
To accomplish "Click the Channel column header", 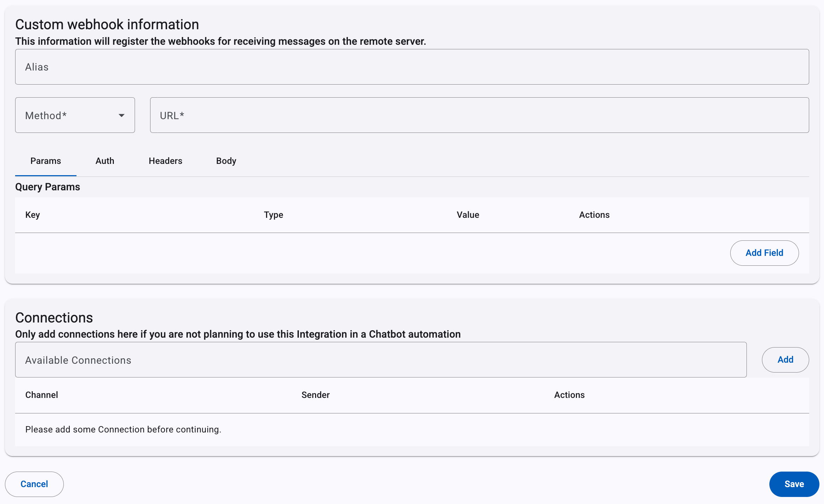I will pyautogui.click(x=42, y=395).
